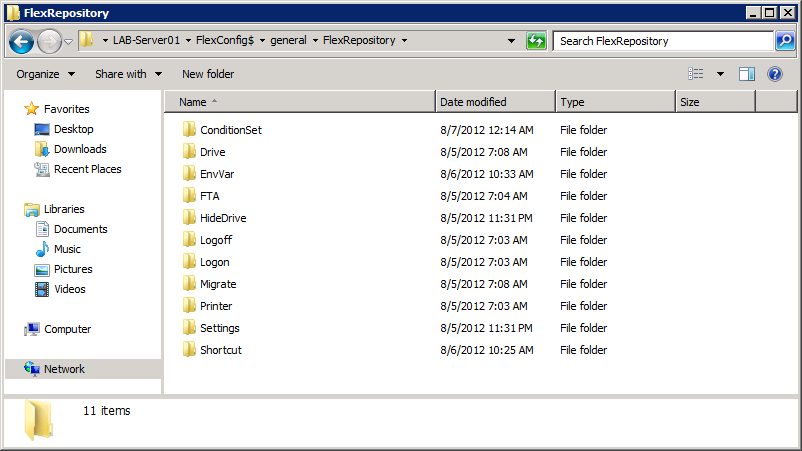Select Favorites in navigation pane
Viewport: 802px width, 451px height.
(66, 109)
